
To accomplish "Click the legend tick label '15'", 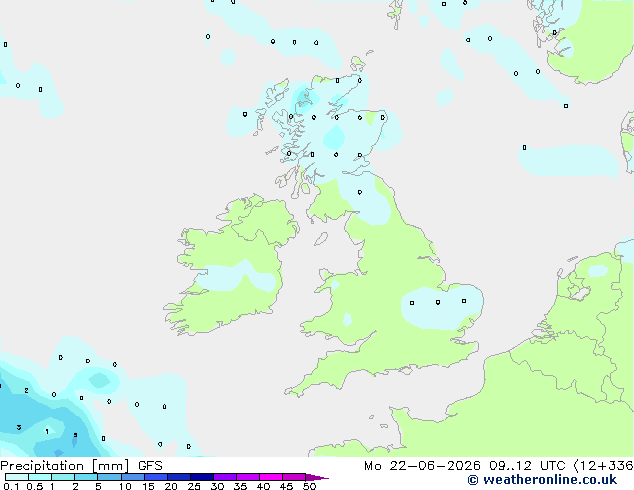I will click(x=148, y=486).
